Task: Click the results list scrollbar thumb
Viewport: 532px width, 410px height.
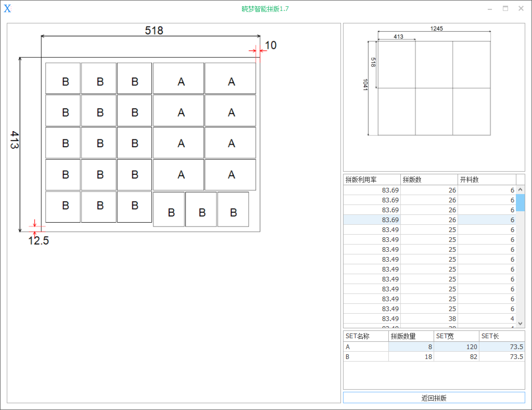Action: click(x=520, y=203)
